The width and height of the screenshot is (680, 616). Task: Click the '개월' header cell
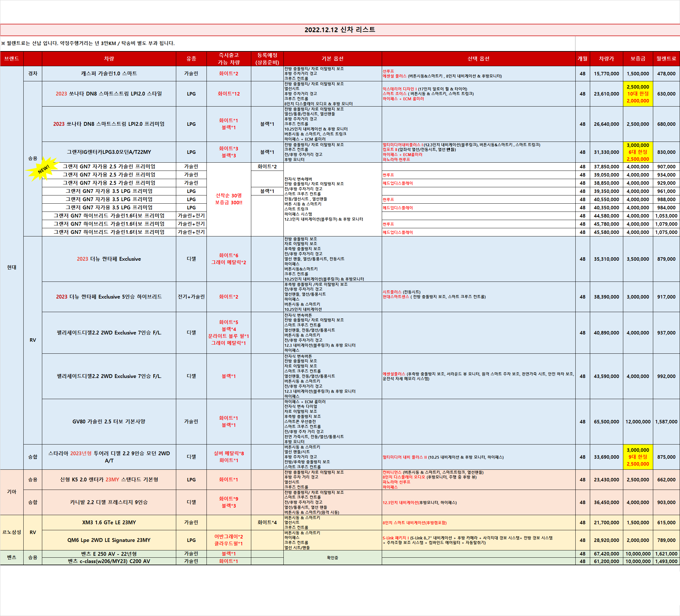pyautogui.click(x=583, y=59)
